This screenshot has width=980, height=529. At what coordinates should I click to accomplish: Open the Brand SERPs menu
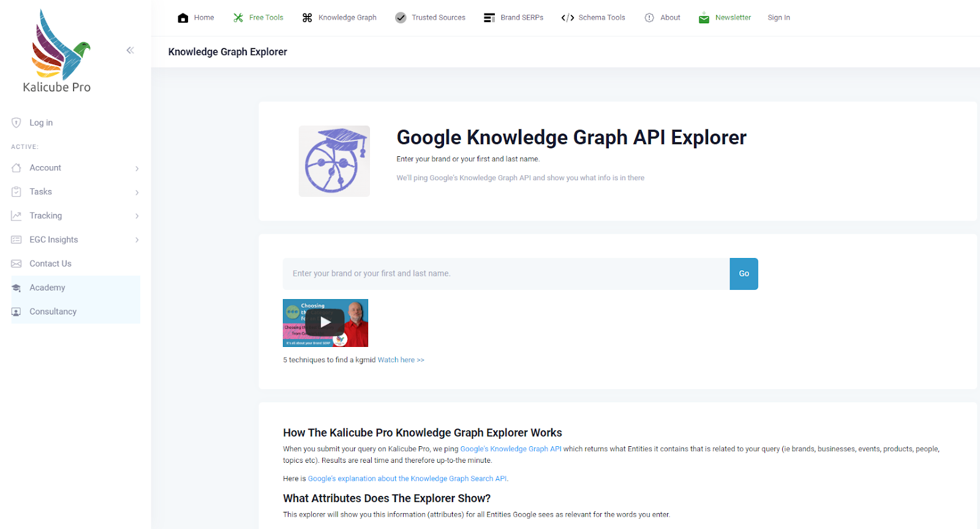point(522,18)
